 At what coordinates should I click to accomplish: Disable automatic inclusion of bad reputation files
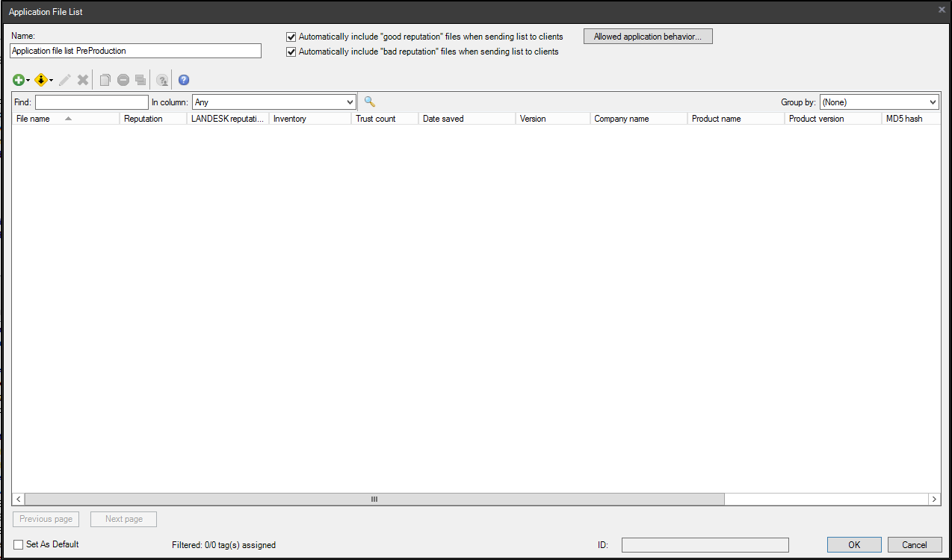pos(291,52)
